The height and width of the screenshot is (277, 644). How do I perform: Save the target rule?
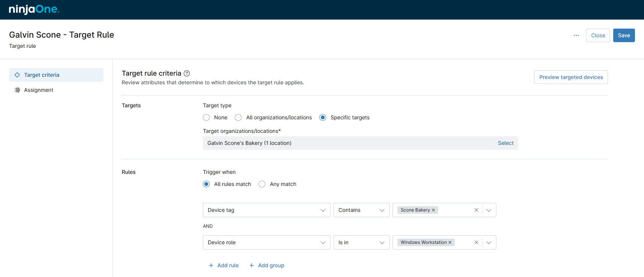624,35
